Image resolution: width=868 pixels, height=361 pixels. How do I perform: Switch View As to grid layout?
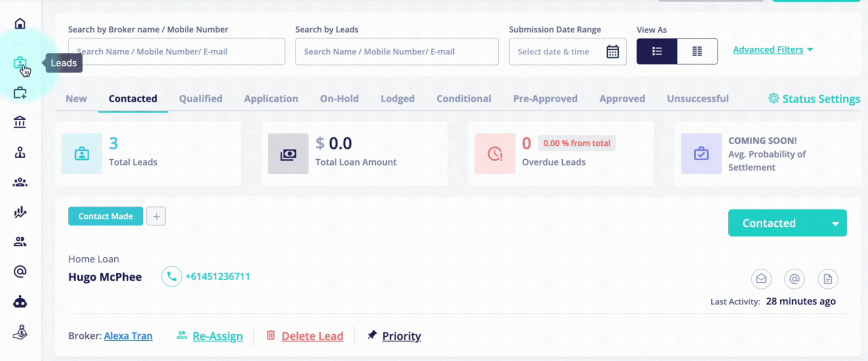pyautogui.click(x=697, y=51)
